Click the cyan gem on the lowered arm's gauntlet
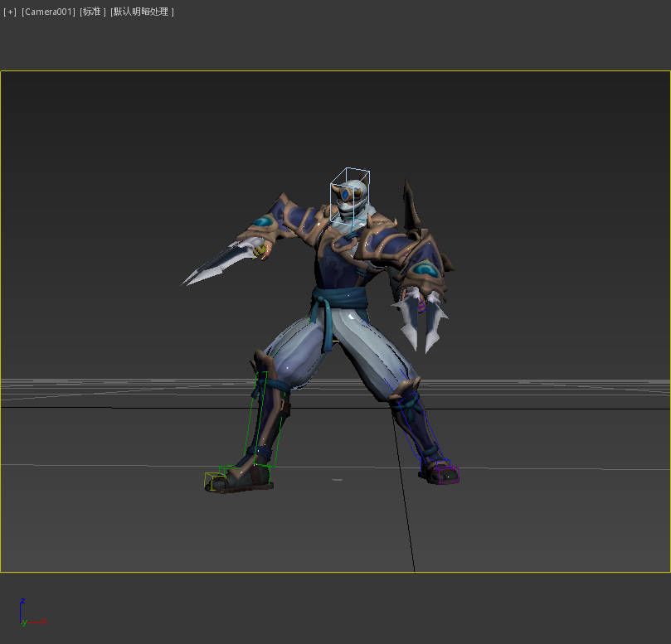Viewport: 671px width, 644px height. click(425, 269)
